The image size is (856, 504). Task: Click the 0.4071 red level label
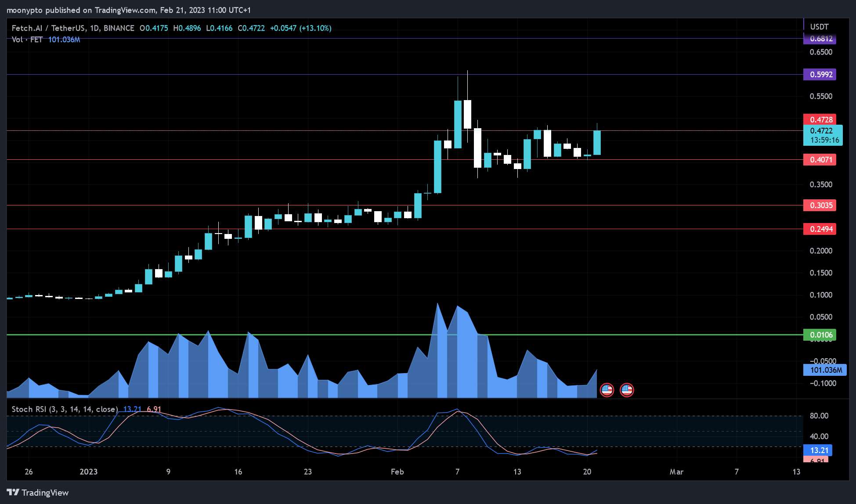click(820, 160)
